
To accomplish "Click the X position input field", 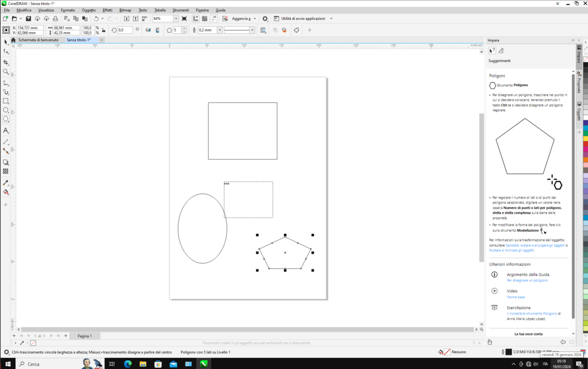I will click(30, 28).
